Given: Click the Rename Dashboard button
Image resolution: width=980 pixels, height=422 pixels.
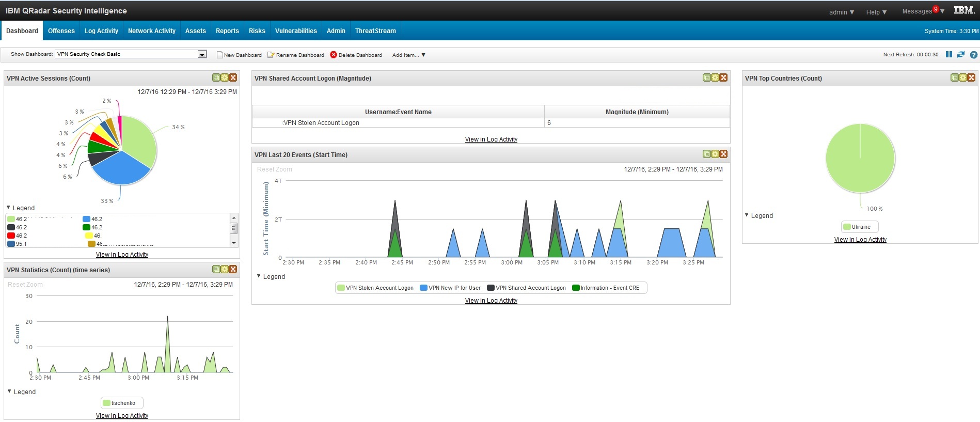Looking at the screenshot, I should pyautogui.click(x=296, y=55).
